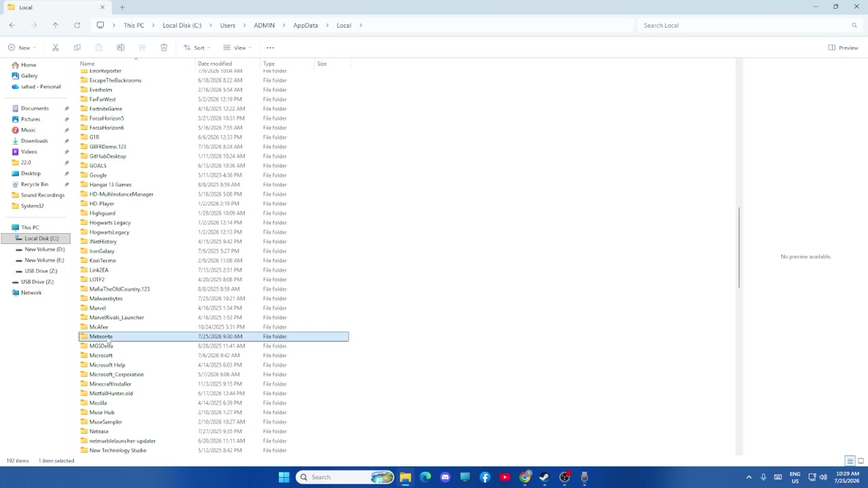
Task: Open volume control in system tray
Action: (823, 477)
